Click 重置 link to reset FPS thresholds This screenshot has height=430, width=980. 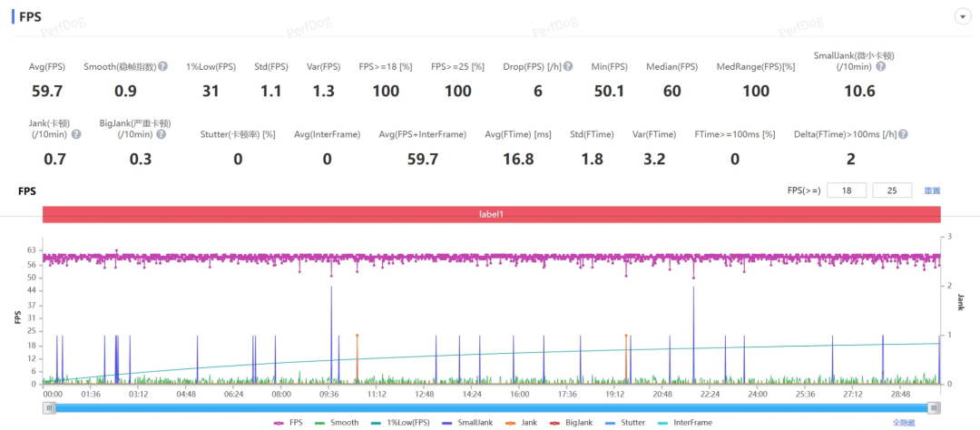(933, 191)
